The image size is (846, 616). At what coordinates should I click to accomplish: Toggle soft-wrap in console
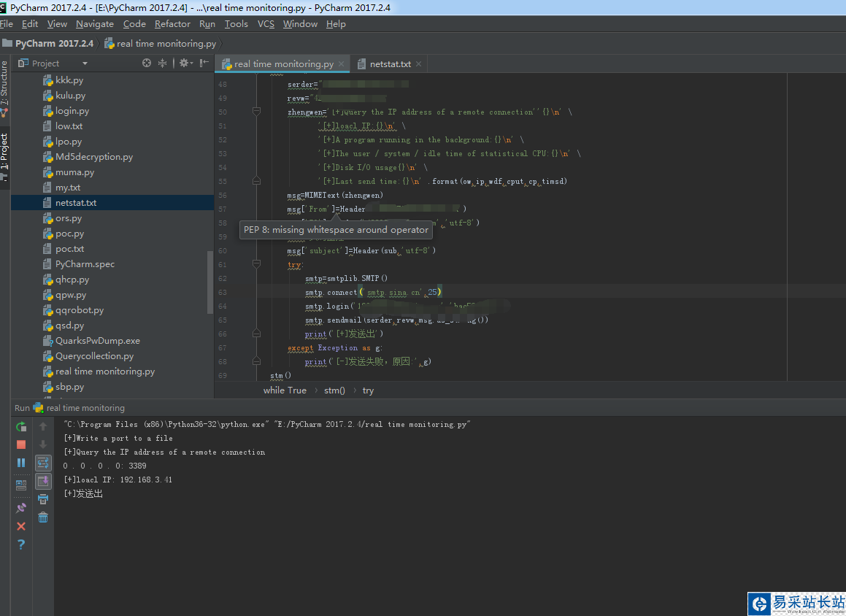click(x=43, y=463)
